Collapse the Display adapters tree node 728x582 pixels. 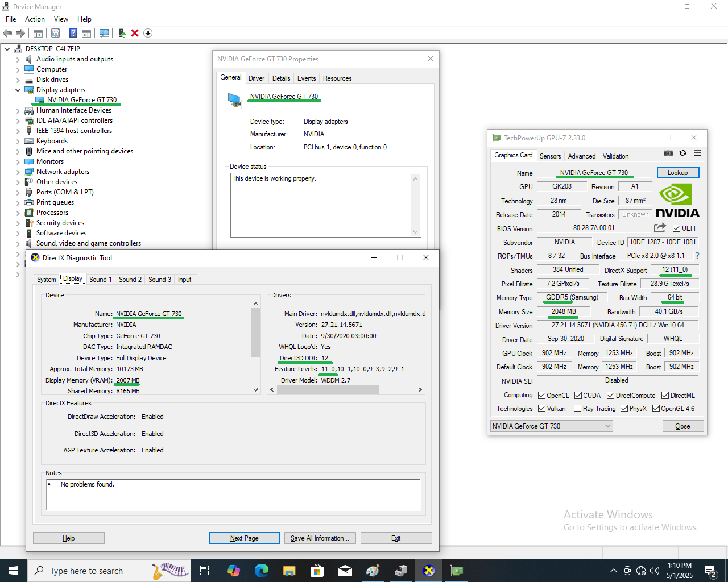point(18,90)
